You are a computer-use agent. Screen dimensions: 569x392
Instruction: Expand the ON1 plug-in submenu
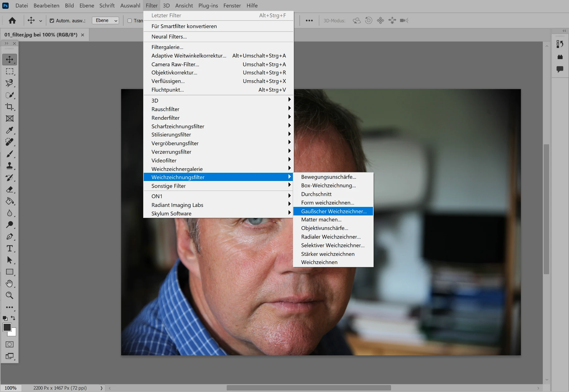pyautogui.click(x=218, y=196)
